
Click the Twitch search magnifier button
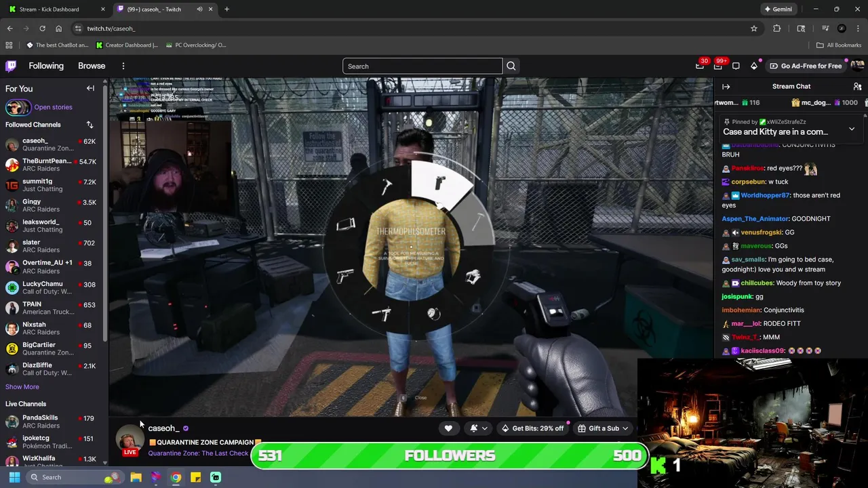tap(511, 66)
